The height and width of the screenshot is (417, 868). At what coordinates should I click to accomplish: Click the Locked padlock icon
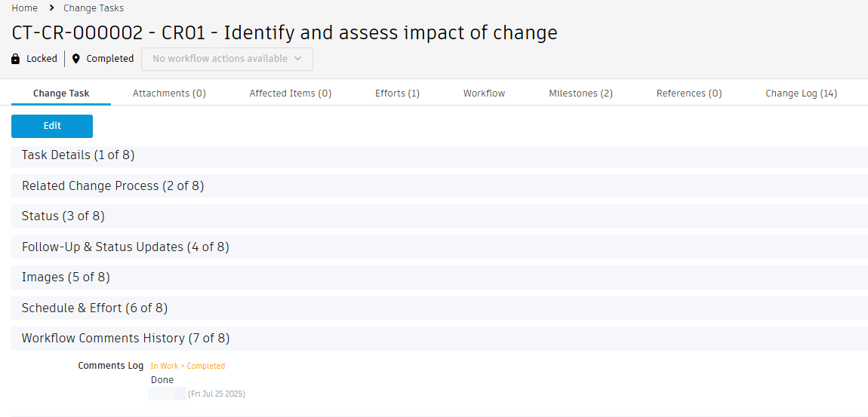[16, 59]
